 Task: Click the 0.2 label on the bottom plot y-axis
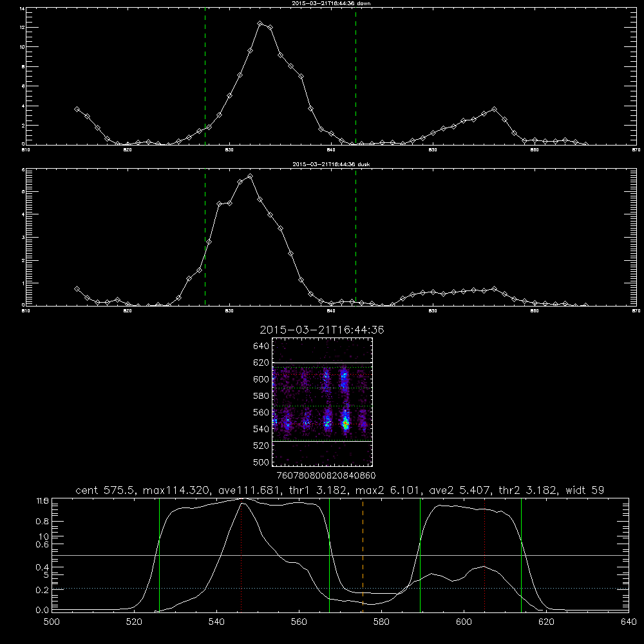43,590
